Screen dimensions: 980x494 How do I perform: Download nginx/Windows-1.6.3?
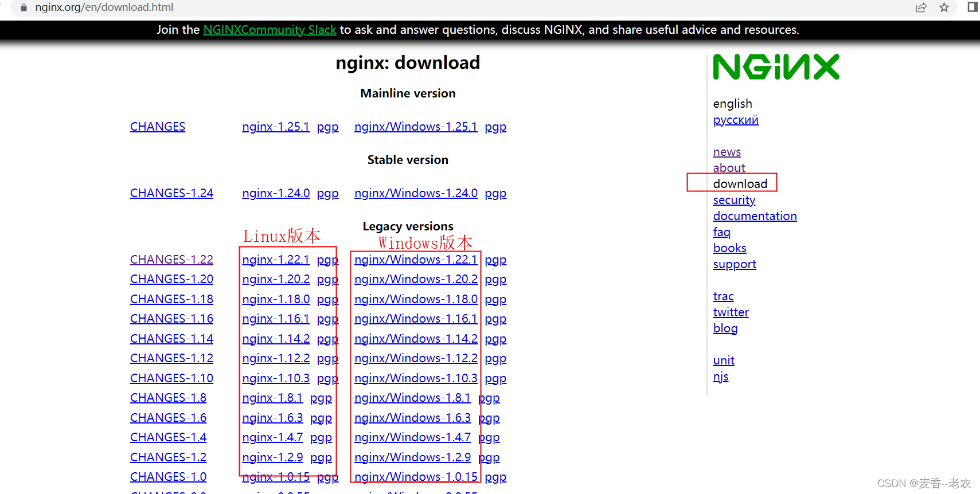412,418
